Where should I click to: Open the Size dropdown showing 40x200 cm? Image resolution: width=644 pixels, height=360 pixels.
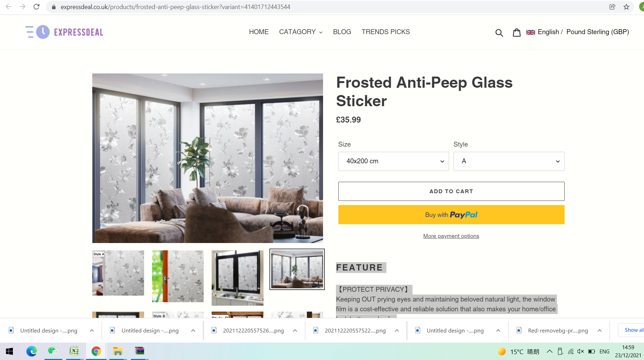pyautogui.click(x=393, y=161)
